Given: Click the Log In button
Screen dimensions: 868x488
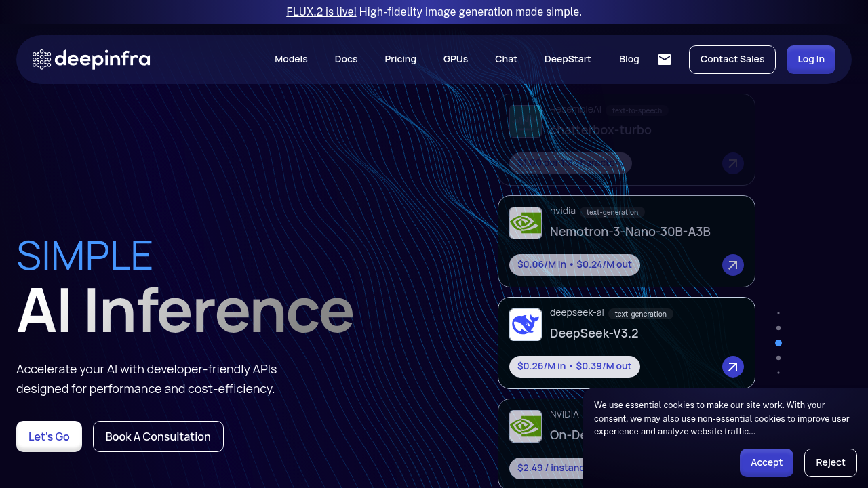Looking at the screenshot, I should 810,60.
